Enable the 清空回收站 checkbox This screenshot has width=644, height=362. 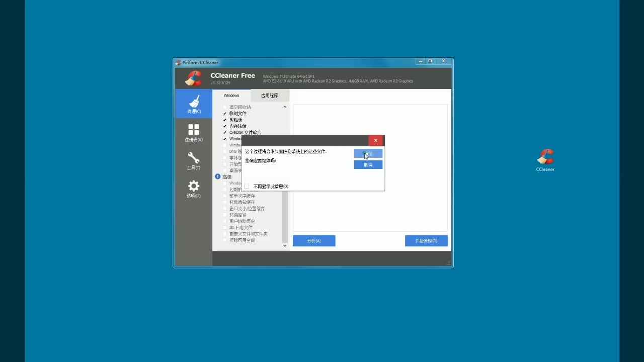(x=225, y=107)
